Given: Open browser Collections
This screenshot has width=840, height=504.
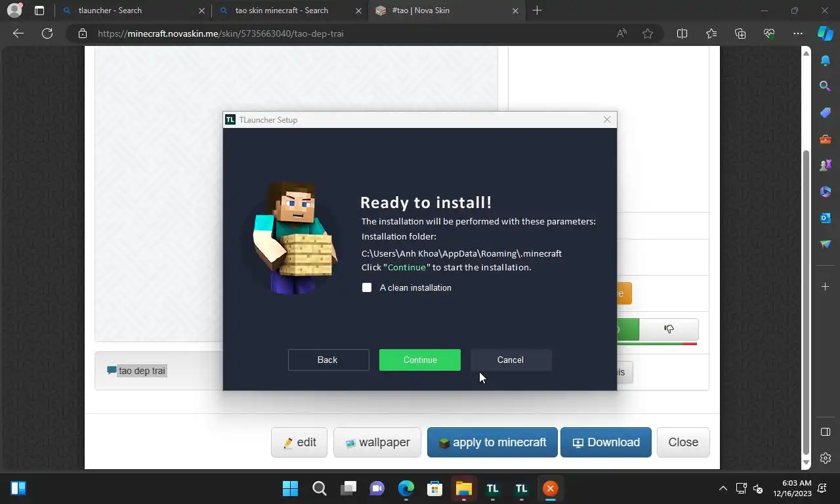Looking at the screenshot, I should (x=740, y=33).
